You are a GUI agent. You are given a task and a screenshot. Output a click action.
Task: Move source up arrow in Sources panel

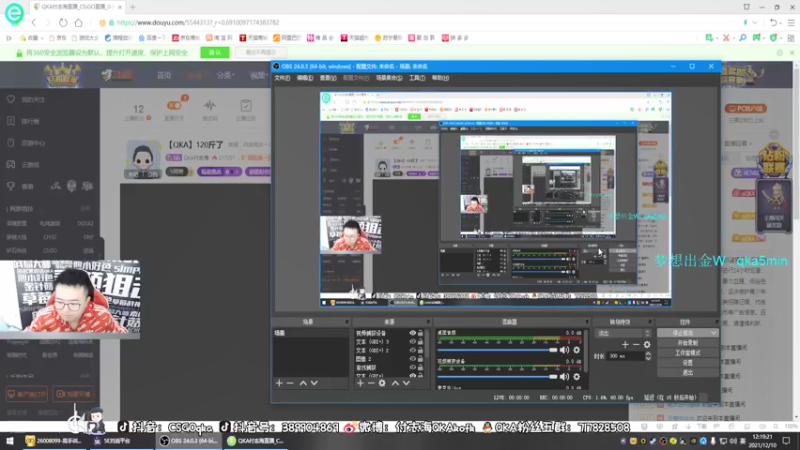395,383
